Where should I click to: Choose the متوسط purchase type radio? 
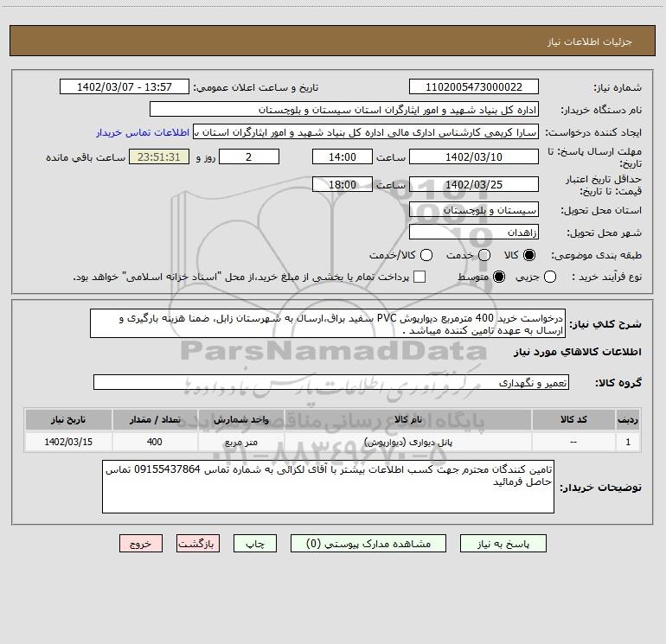[x=499, y=277]
